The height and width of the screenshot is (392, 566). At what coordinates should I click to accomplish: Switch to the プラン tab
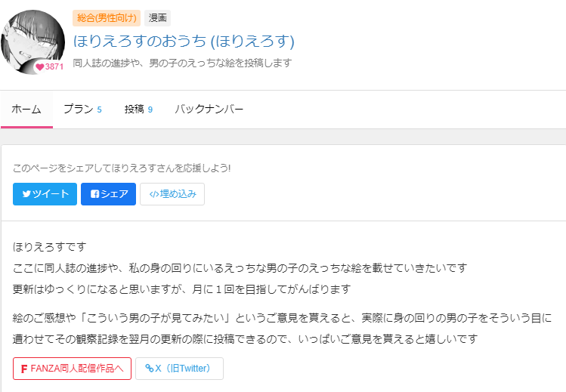pos(82,110)
